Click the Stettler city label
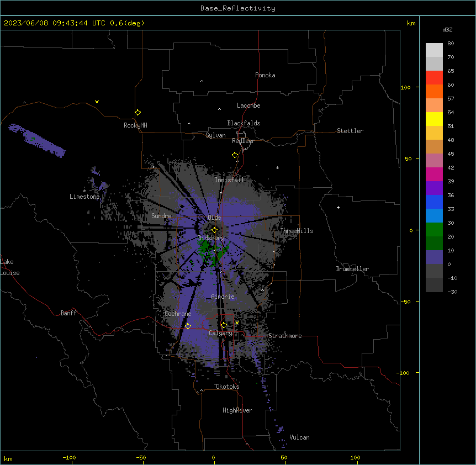The height and width of the screenshot is (465, 476). (350, 131)
